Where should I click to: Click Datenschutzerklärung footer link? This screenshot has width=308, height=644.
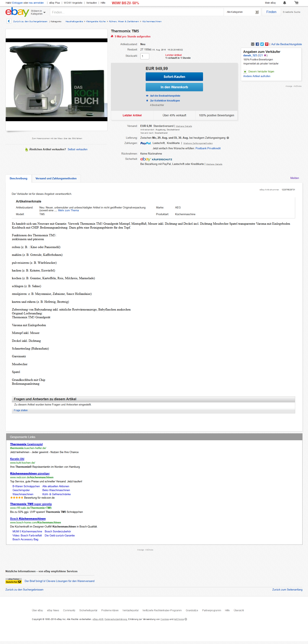[x=116, y=620]
